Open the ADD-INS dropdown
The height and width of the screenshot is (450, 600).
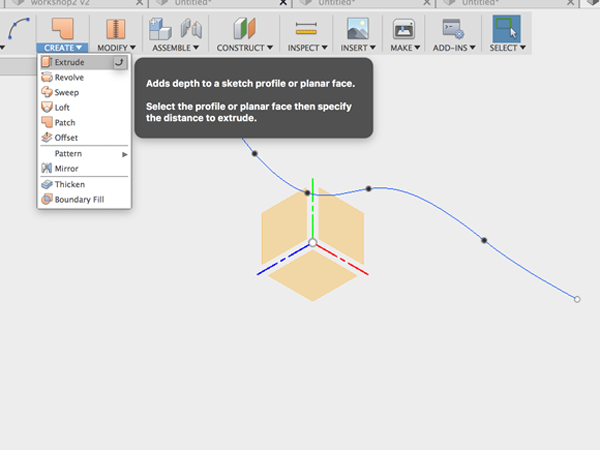pos(454,48)
